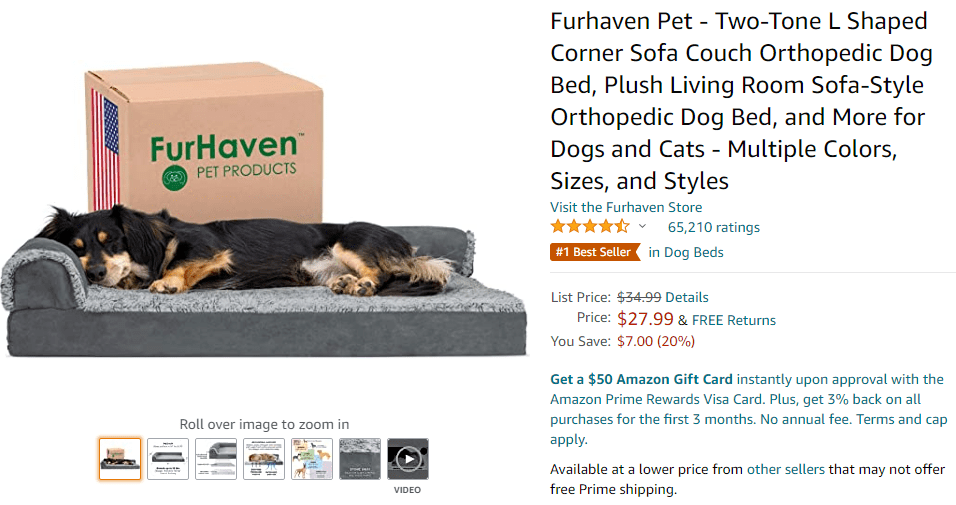Visit the Furhaven Store link
The image size is (956, 505).
[x=626, y=207]
